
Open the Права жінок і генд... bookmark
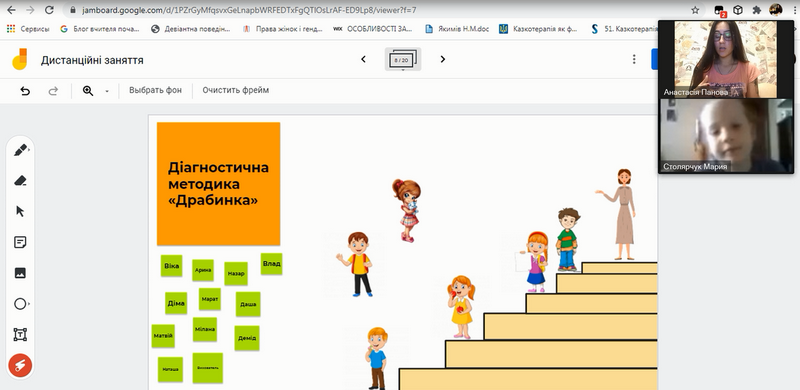(283, 29)
